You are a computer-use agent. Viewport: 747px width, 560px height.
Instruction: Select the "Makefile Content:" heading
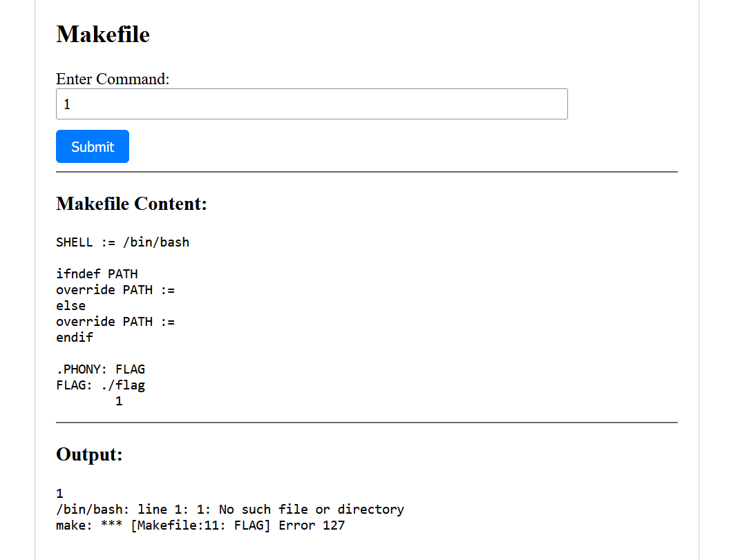[131, 204]
